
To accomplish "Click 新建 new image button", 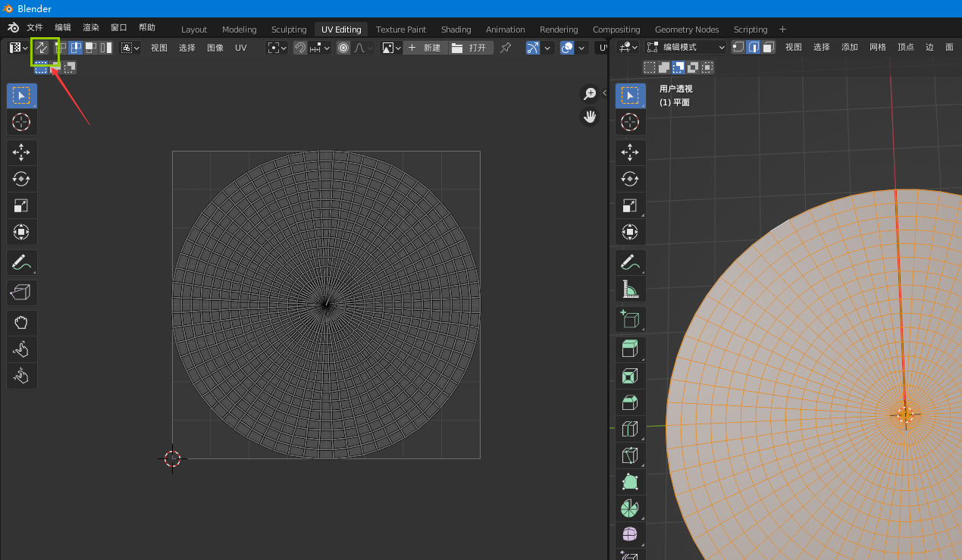I will click(x=425, y=48).
